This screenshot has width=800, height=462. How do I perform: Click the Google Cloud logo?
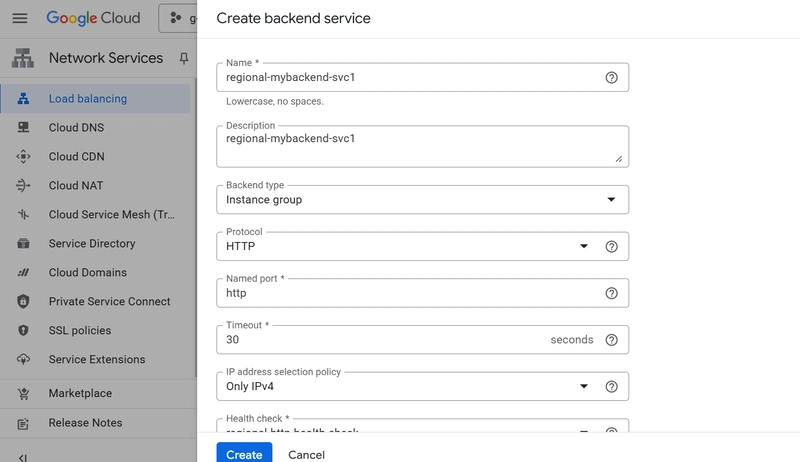[93, 18]
